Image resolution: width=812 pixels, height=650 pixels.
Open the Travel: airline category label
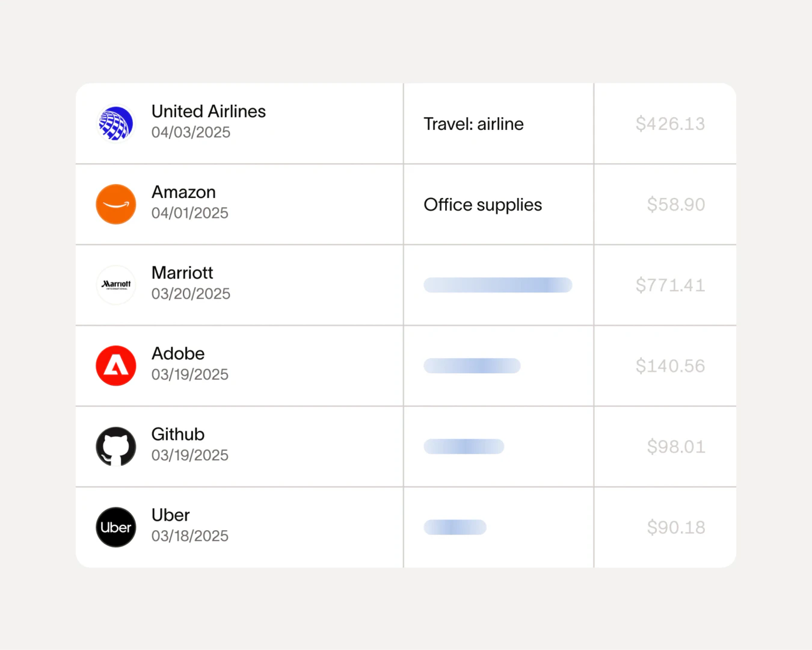click(473, 123)
